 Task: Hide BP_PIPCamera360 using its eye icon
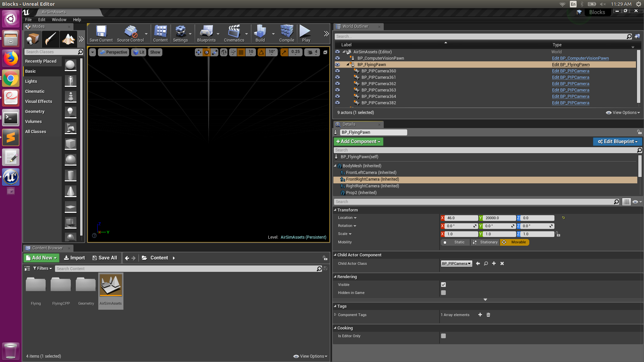click(x=337, y=71)
